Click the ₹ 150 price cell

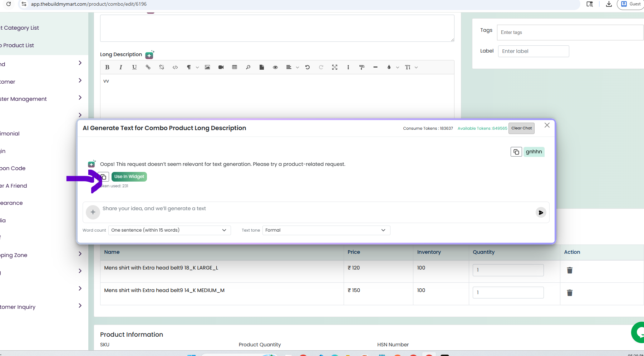(x=354, y=290)
